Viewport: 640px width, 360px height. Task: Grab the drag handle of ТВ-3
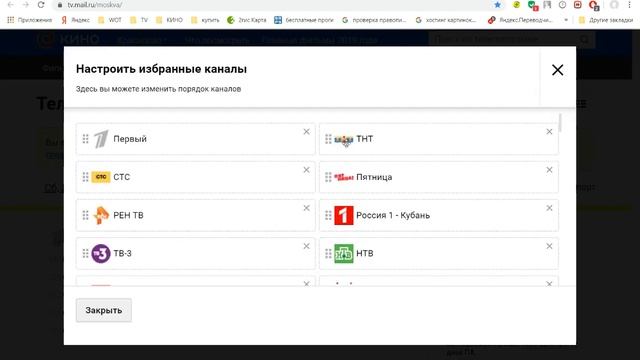[x=85, y=253]
